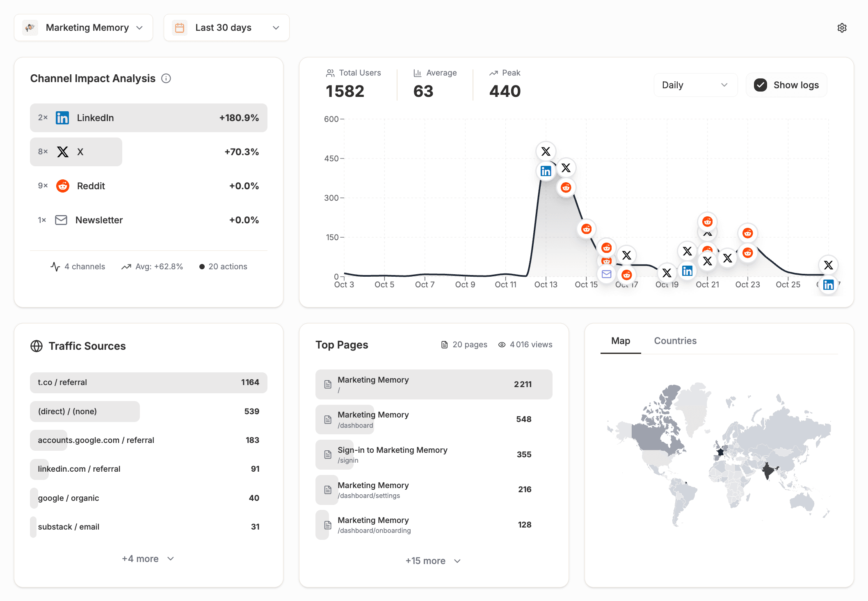Select the LinkedIn channel icon in Channel Impact Analysis
Screen dimensions: 868x601
[x=62, y=118]
